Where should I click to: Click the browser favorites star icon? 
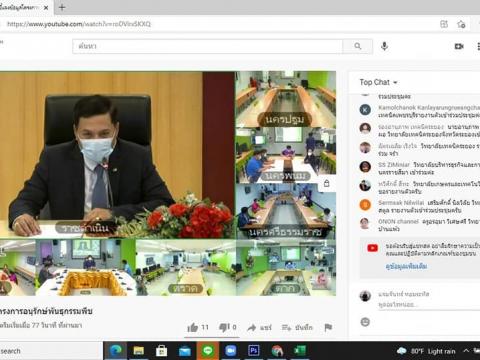tap(461, 24)
